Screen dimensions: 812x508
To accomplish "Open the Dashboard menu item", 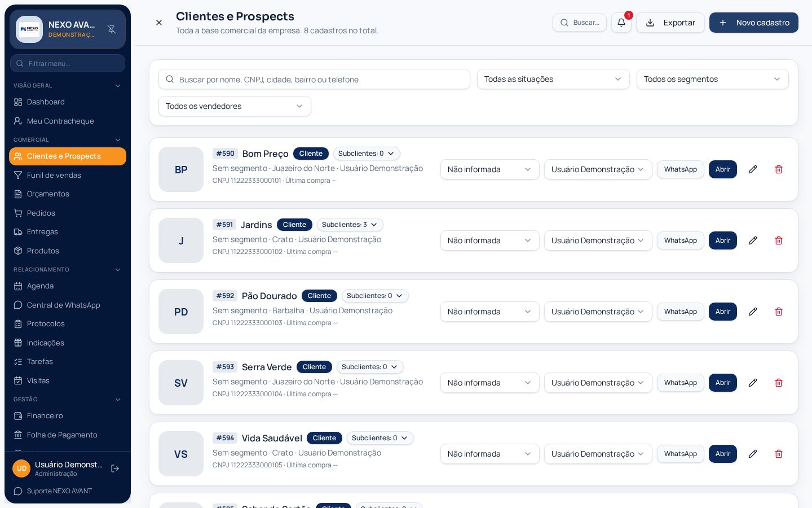I will tap(68, 102).
